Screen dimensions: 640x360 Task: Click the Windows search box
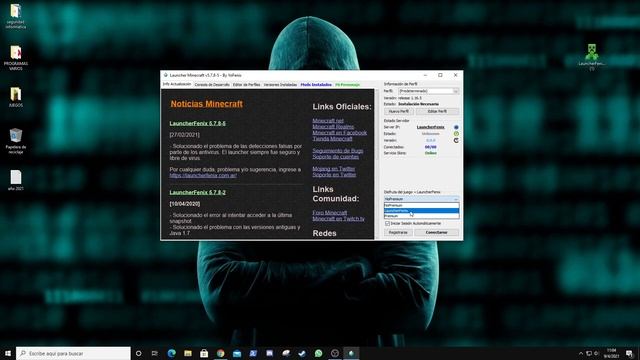pos(73,353)
